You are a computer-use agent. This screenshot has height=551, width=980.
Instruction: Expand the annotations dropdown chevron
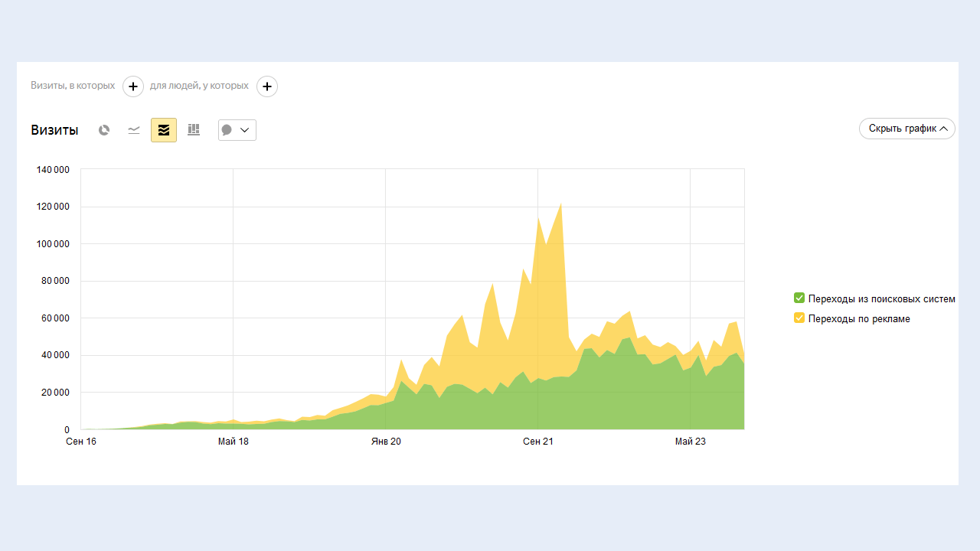(245, 130)
